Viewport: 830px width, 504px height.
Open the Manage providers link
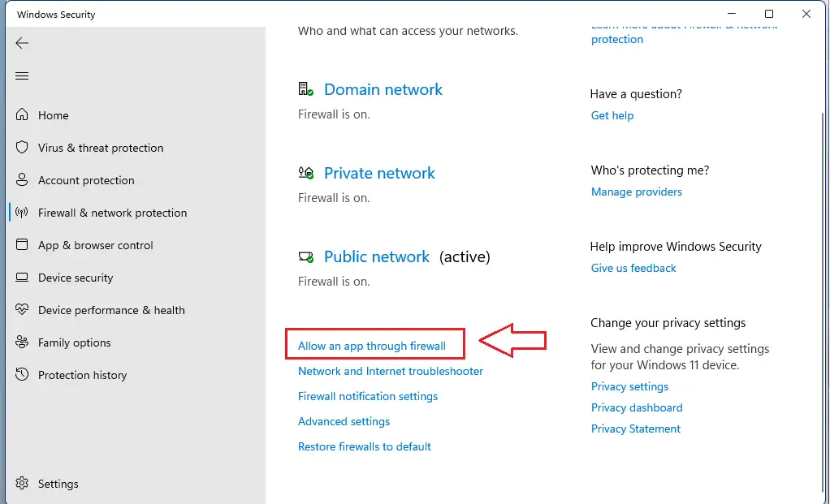point(636,192)
